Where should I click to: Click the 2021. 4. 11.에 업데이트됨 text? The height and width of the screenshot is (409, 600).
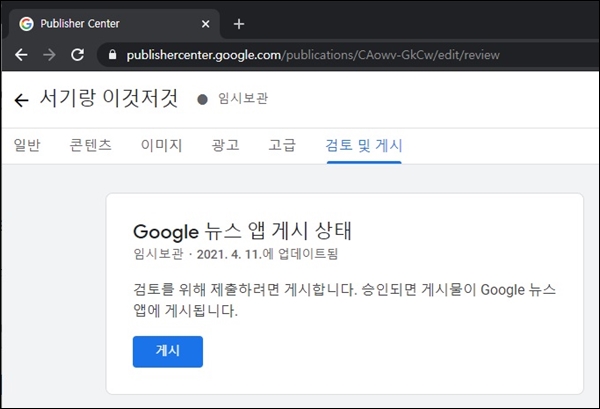(x=267, y=254)
